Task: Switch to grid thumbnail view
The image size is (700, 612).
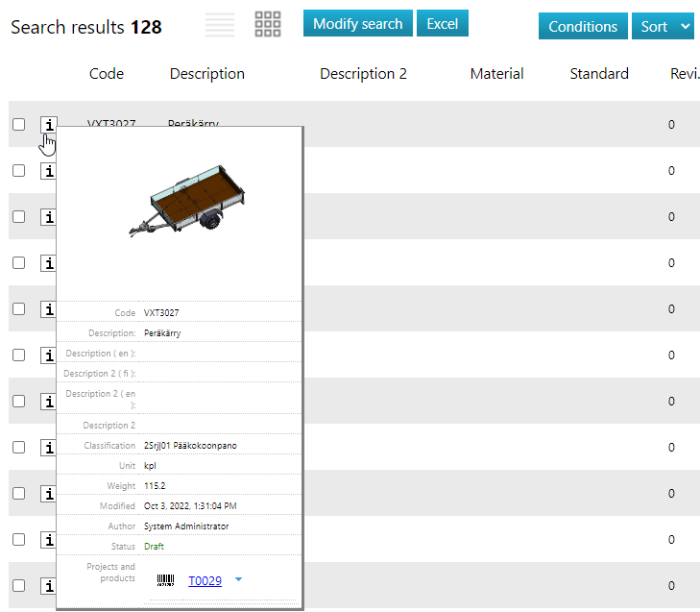Action: pos(268,25)
